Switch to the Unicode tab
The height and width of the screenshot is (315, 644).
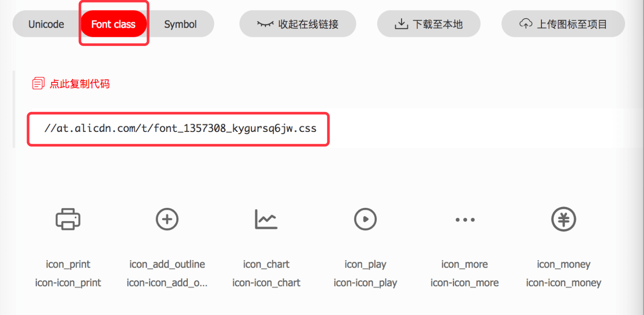(46, 24)
